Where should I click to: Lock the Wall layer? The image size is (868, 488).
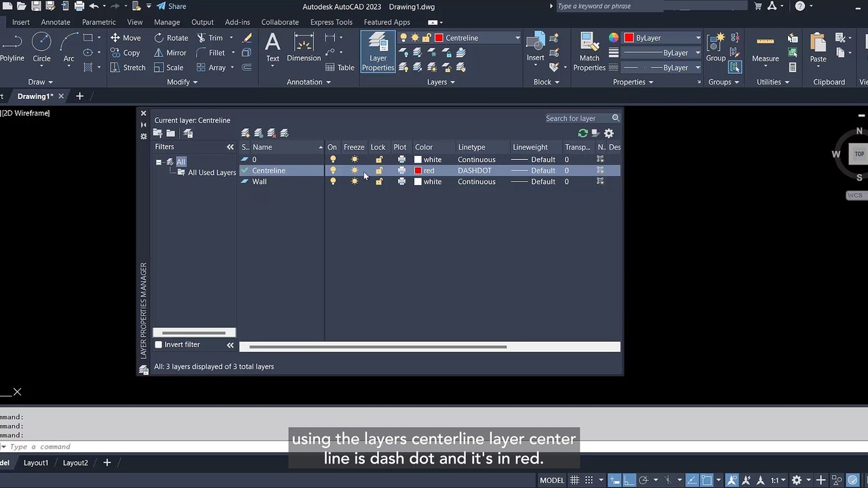point(378,182)
